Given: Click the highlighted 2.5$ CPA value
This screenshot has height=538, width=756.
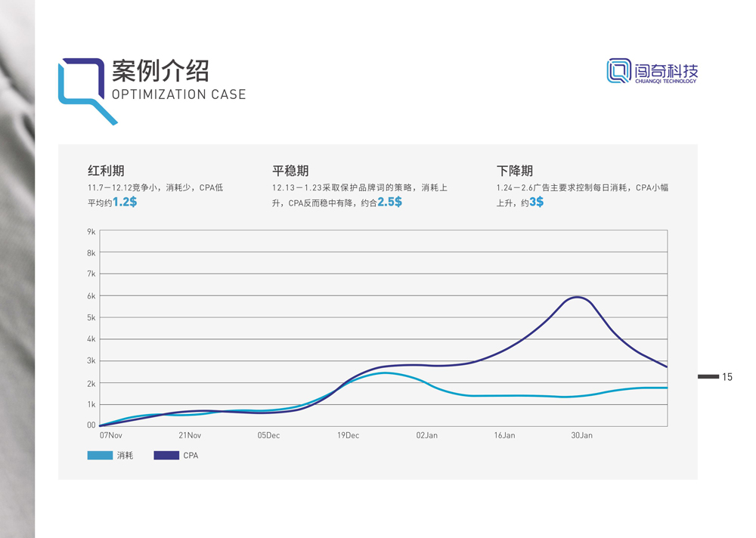Looking at the screenshot, I should coord(389,203).
